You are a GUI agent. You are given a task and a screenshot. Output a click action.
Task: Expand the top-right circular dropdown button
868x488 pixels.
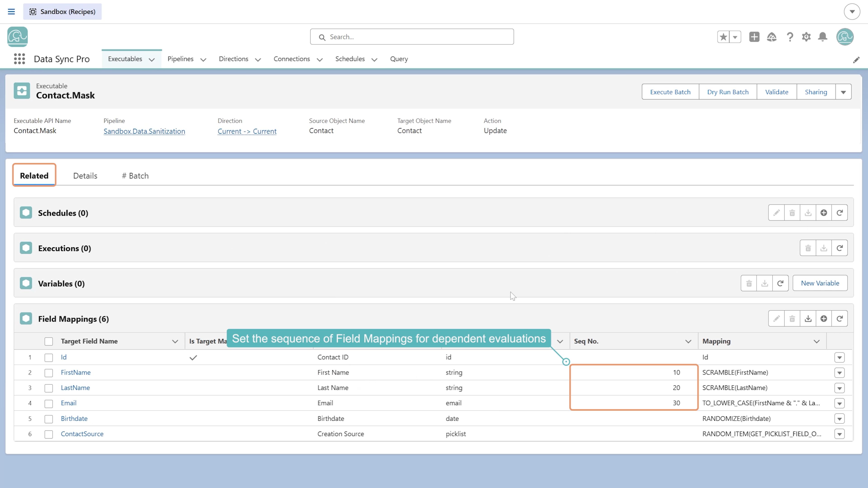tap(852, 12)
